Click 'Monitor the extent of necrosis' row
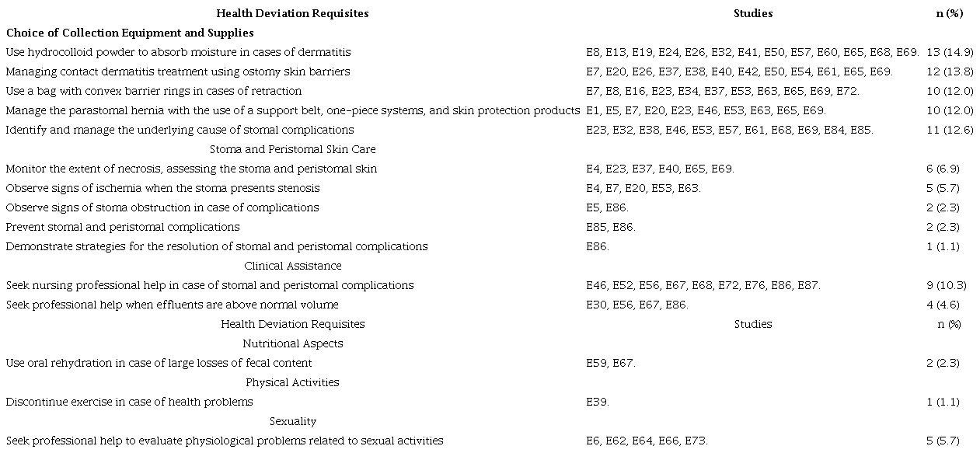Image resolution: width=980 pixels, height=453 pixels. (x=191, y=169)
